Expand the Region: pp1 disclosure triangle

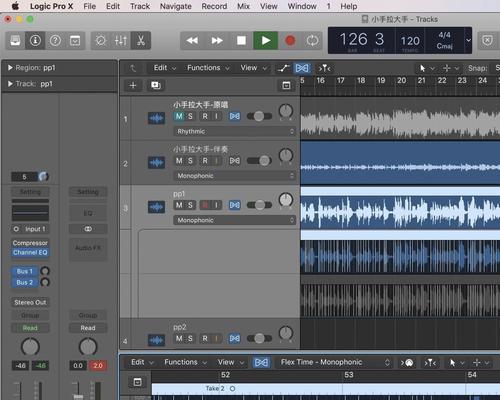[x=10, y=68]
